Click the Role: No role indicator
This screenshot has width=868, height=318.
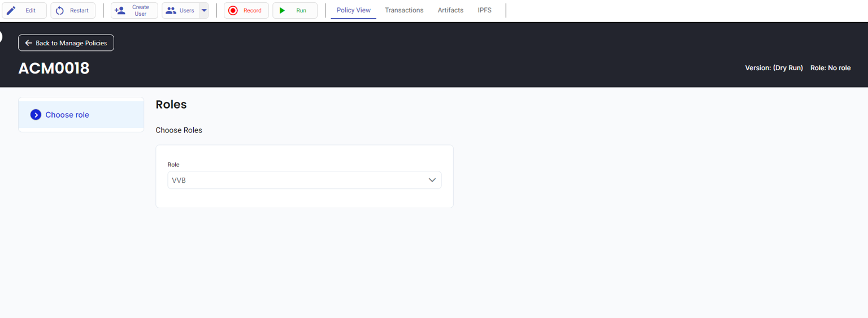pyautogui.click(x=830, y=68)
